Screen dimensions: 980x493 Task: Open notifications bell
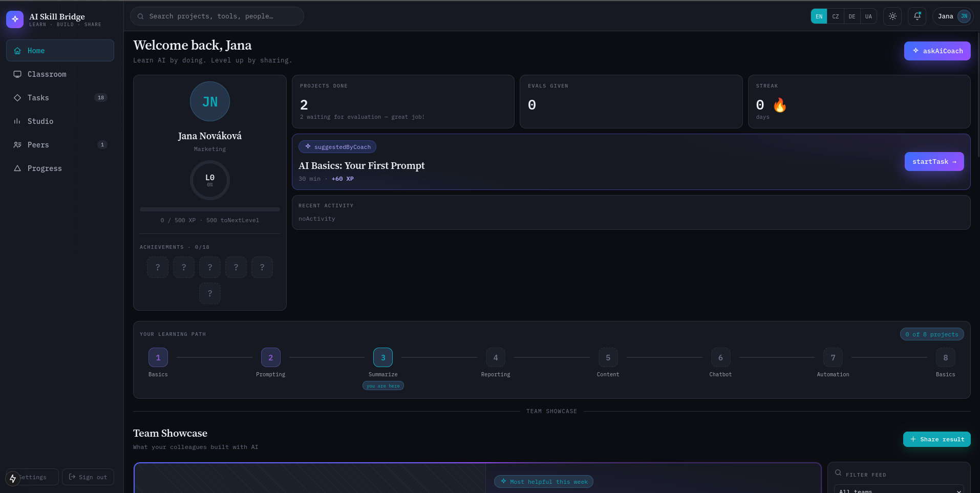(917, 16)
